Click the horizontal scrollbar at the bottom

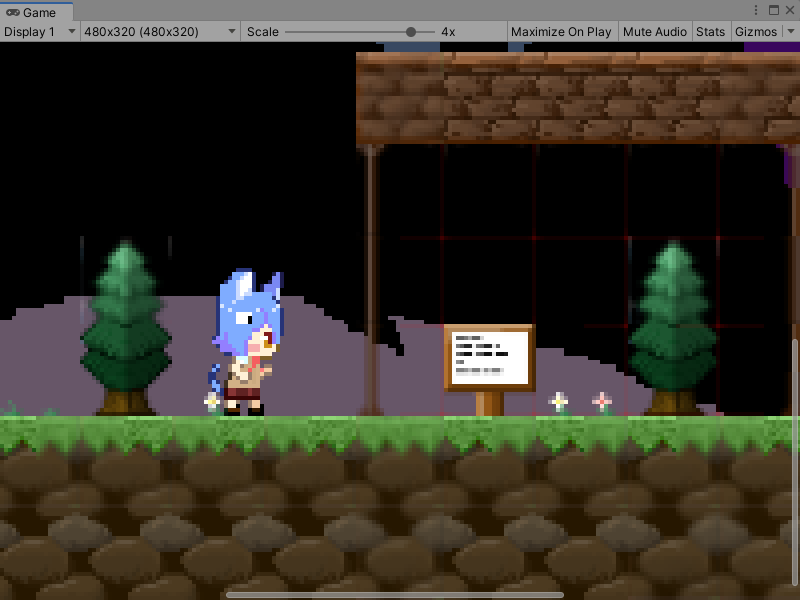tap(395, 595)
